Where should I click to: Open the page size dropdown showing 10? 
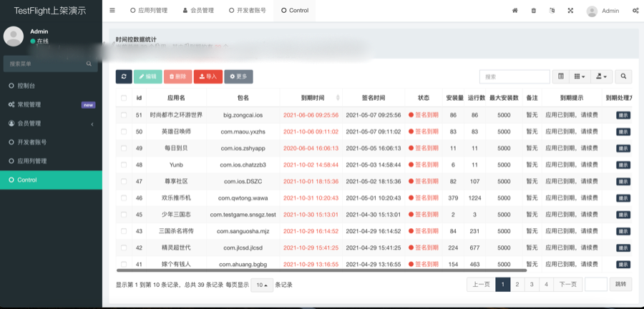coord(261,285)
